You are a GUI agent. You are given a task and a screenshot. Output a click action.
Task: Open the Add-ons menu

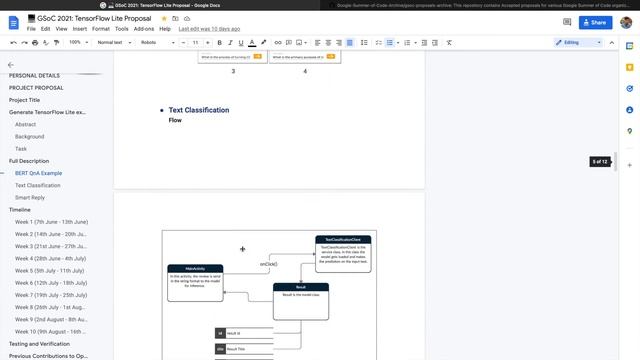tap(144, 29)
